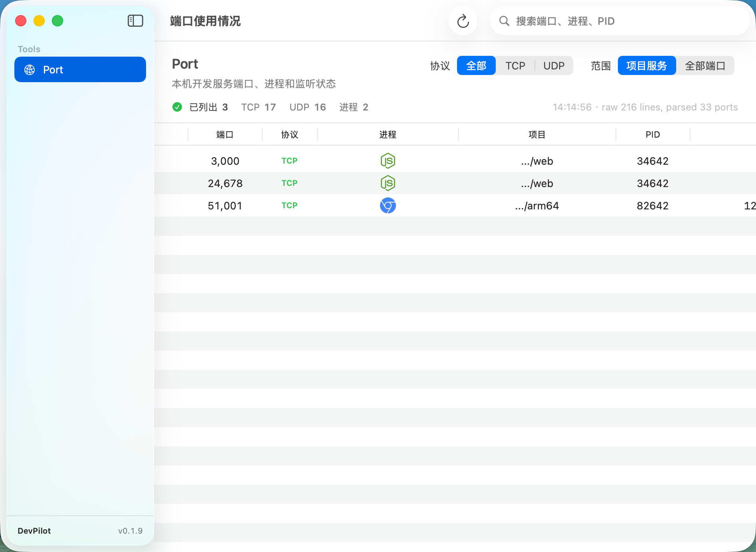
Task: Click the globe icon beside Port
Action: 30,70
